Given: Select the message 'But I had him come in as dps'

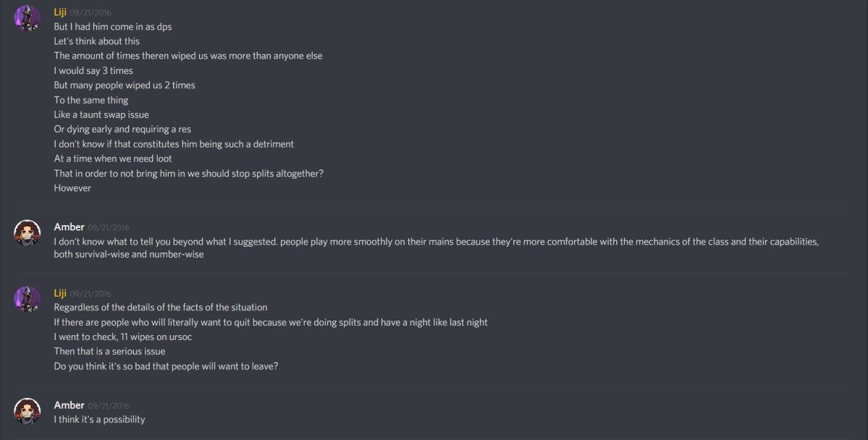Looking at the screenshot, I should tap(112, 26).
